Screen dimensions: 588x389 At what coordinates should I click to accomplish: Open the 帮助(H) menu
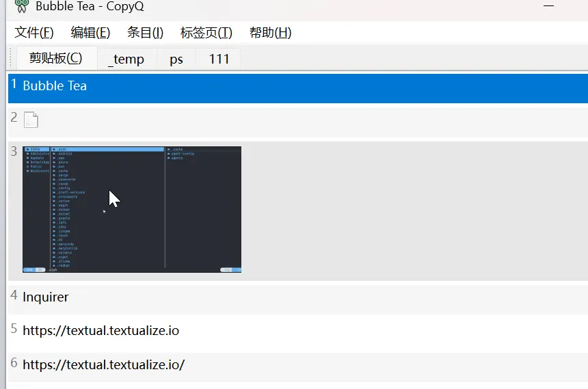(x=270, y=32)
